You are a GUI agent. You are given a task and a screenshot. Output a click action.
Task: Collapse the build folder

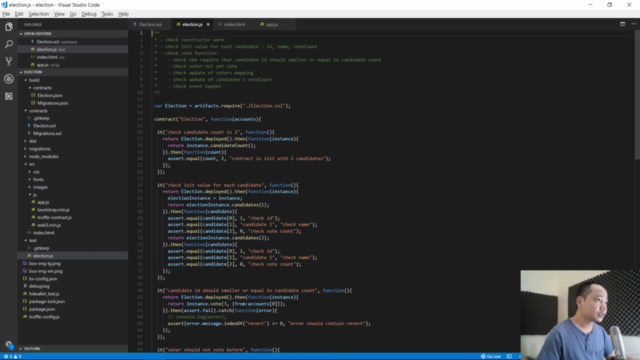click(73, 80)
